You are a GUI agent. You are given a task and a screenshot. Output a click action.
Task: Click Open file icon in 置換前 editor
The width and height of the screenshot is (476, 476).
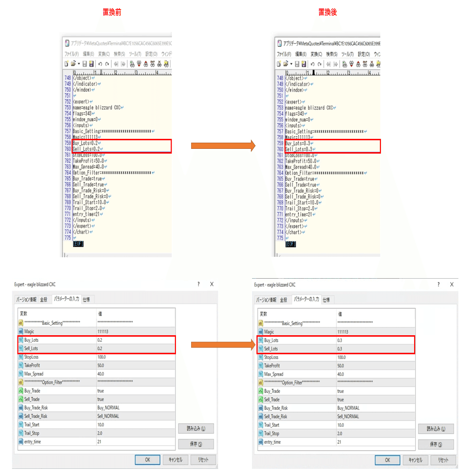click(x=73, y=64)
